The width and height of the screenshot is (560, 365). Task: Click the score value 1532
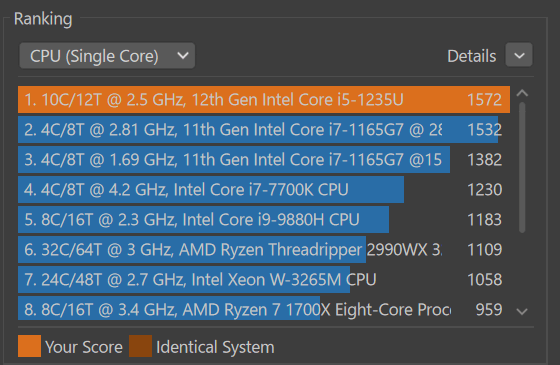(485, 130)
